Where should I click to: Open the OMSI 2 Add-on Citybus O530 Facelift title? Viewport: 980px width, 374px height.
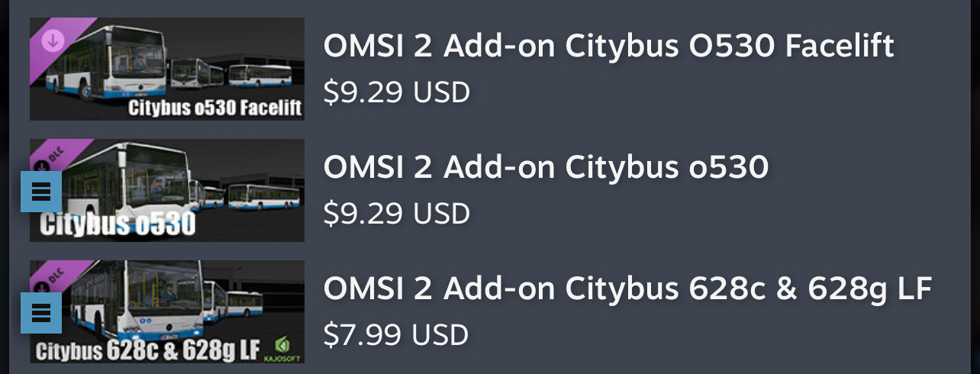608,46
